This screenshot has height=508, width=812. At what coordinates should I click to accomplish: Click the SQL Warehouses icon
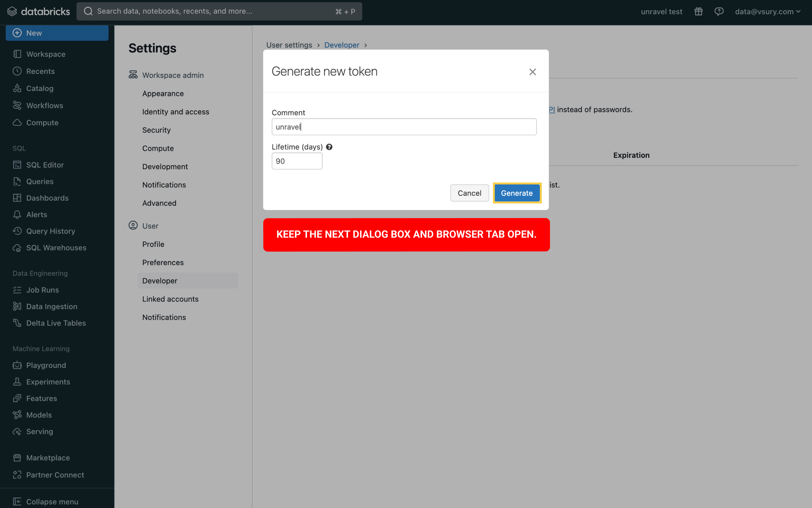(17, 248)
